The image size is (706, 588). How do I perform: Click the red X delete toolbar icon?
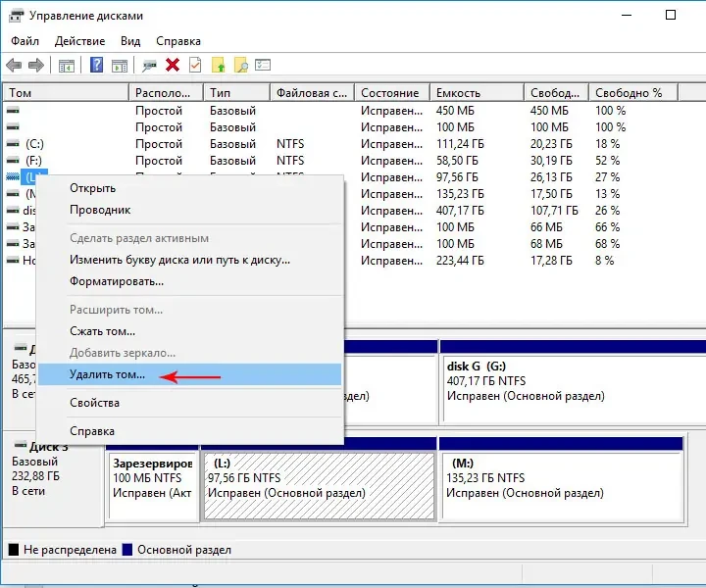pyautogui.click(x=173, y=66)
